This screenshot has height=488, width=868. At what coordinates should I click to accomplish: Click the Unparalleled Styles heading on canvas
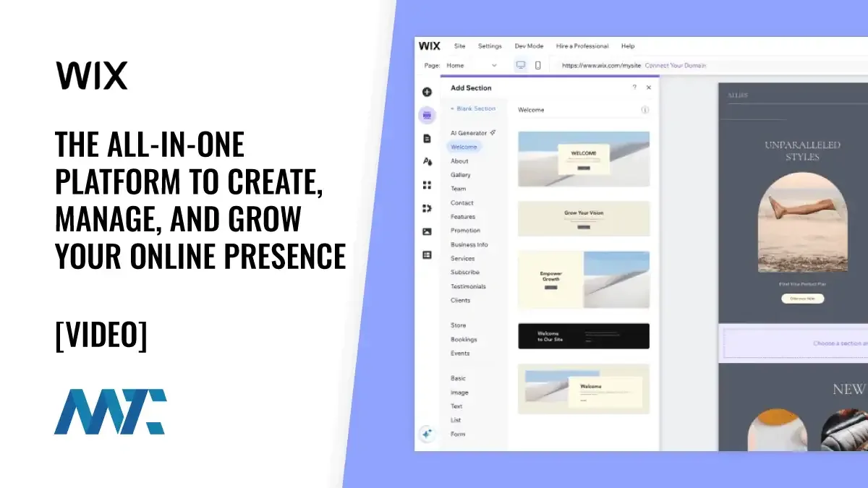point(802,150)
